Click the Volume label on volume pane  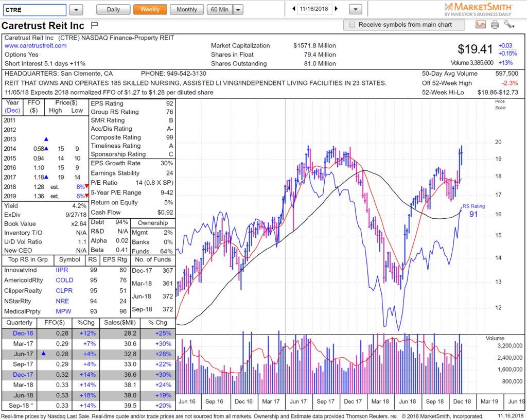[495, 338]
